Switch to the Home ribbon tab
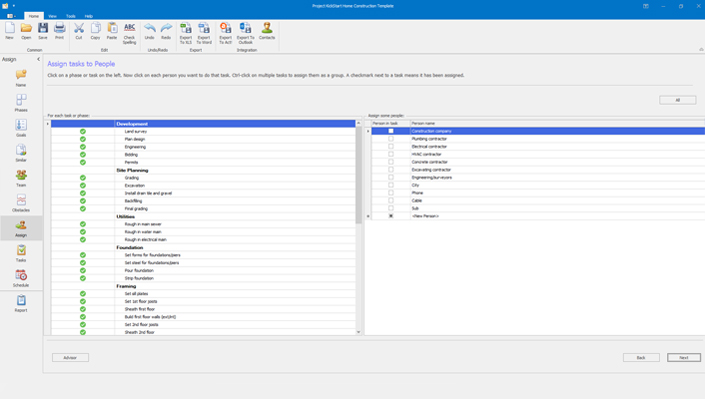Image resolution: width=705 pixels, height=399 pixels. click(34, 16)
